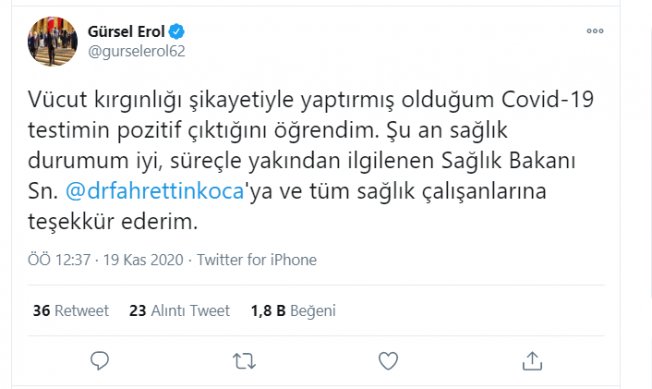Open the share upload arrow icon

pyautogui.click(x=532, y=360)
